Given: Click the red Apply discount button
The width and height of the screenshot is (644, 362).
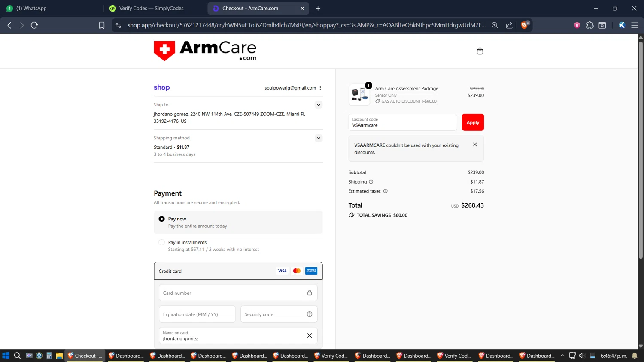Looking at the screenshot, I should [x=473, y=122].
